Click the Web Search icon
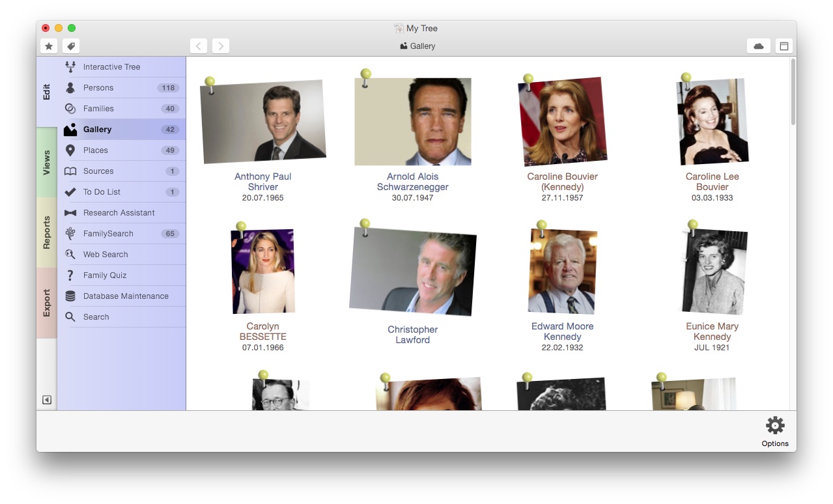The height and width of the screenshot is (504, 833). coord(70,254)
